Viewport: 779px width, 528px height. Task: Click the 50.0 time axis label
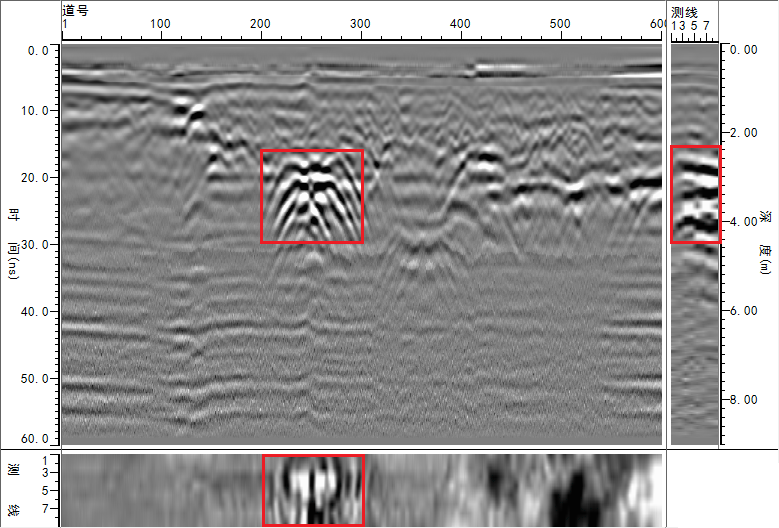[38, 379]
